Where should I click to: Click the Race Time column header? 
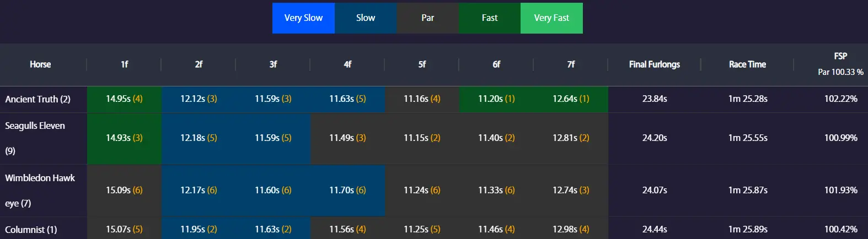point(747,64)
